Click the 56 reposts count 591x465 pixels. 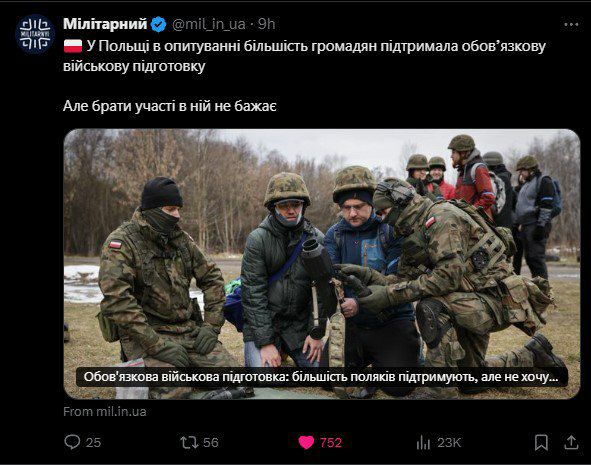pyautogui.click(x=211, y=442)
